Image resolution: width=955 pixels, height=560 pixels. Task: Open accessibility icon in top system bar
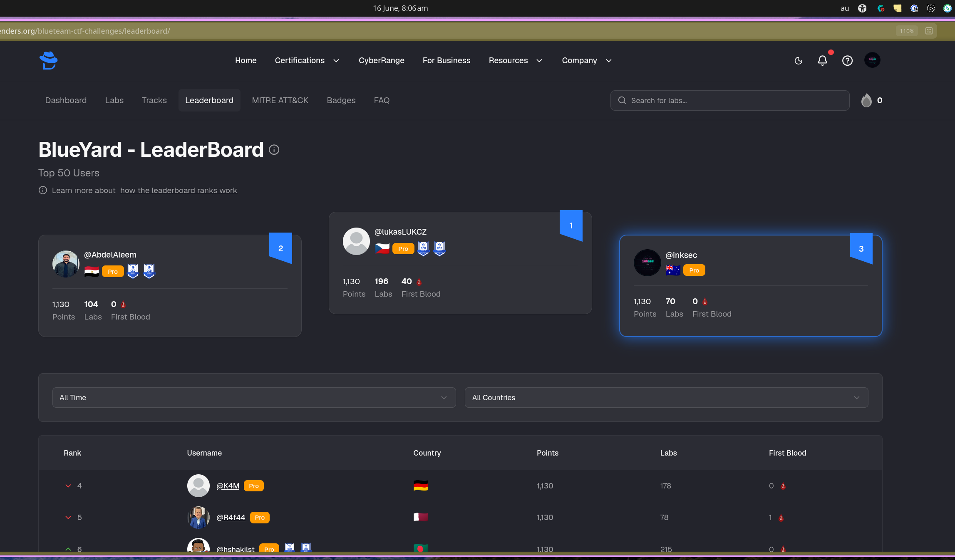[x=862, y=8]
